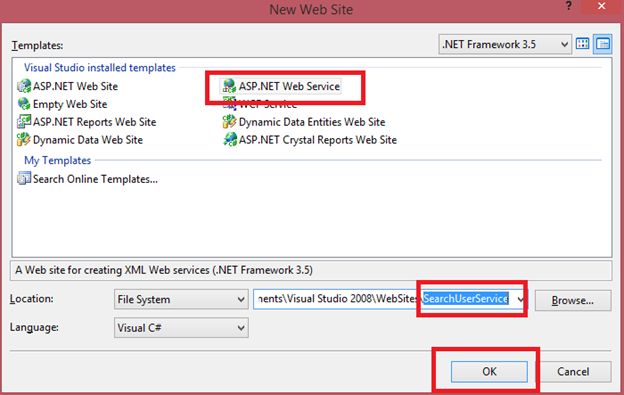624x395 pixels.
Task: Select the ASP.NET Crystal Reports Web Site icon
Action: point(230,140)
